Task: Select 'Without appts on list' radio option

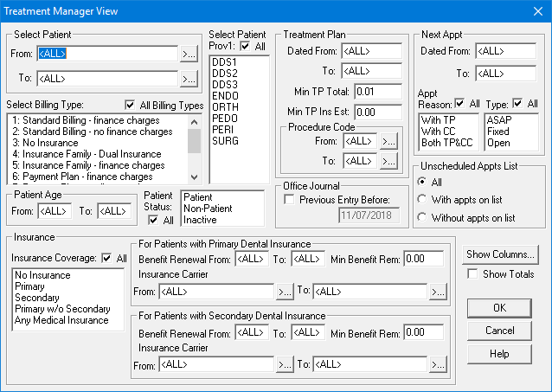Action: [x=421, y=218]
